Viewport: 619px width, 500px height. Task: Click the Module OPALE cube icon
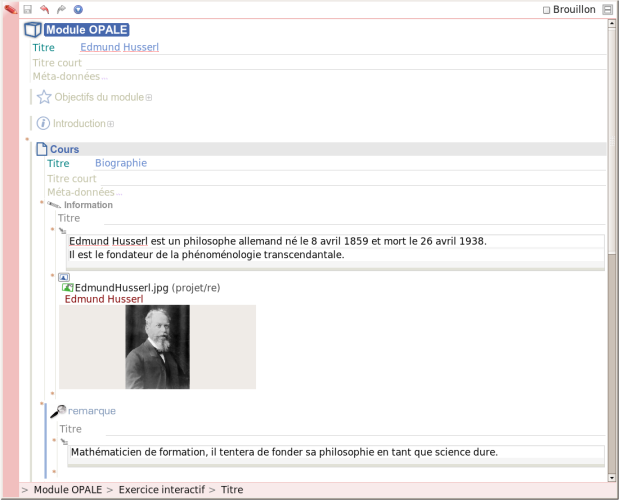click(32, 30)
